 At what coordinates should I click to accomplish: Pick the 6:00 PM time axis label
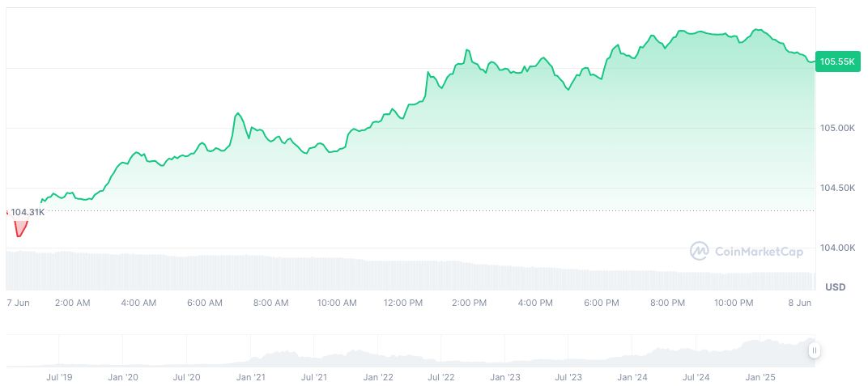pyautogui.click(x=601, y=303)
